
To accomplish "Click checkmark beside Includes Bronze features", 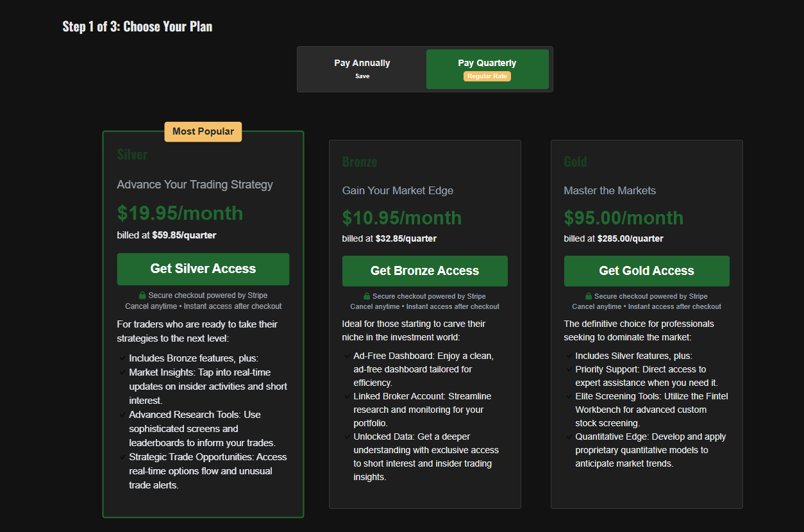I will [x=122, y=358].
